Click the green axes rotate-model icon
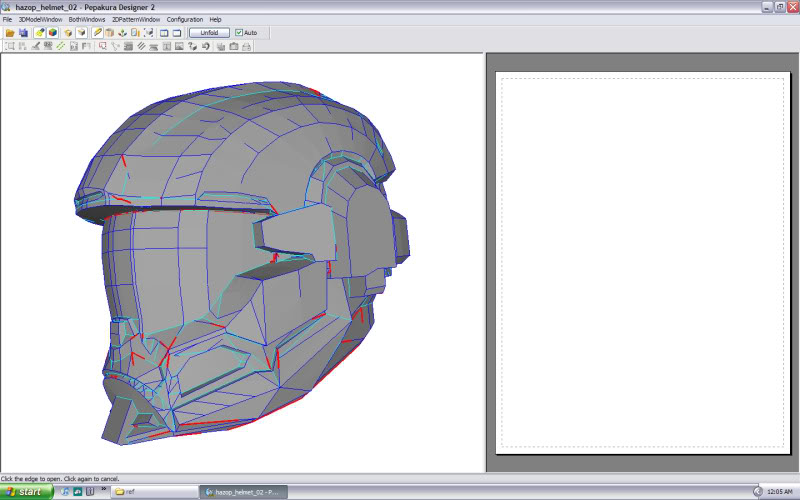This screenshot has height=500, width=800. [122, 33]
